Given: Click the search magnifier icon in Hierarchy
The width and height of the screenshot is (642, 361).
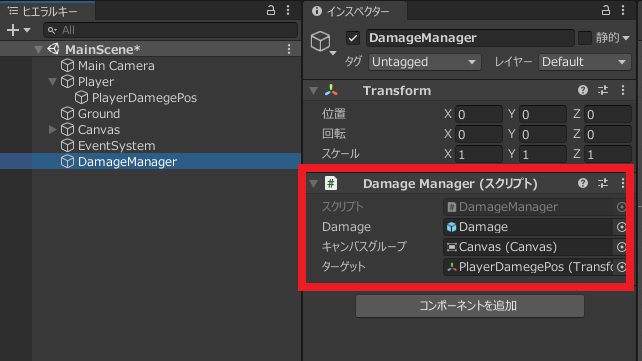Looking at the screenshot, I should (x=52, y=30).
